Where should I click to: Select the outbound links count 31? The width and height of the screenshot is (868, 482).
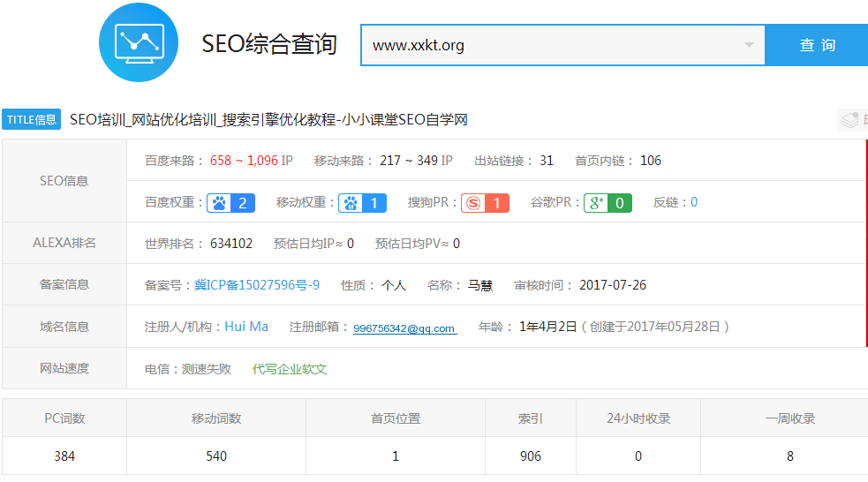click(x=547, y=161)
